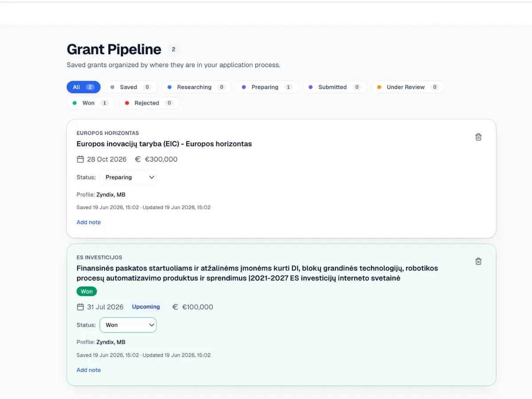Viewport: 532px width, 399px height.
Task: Filter pipeline by Rejected
Action: coord(149,103)
